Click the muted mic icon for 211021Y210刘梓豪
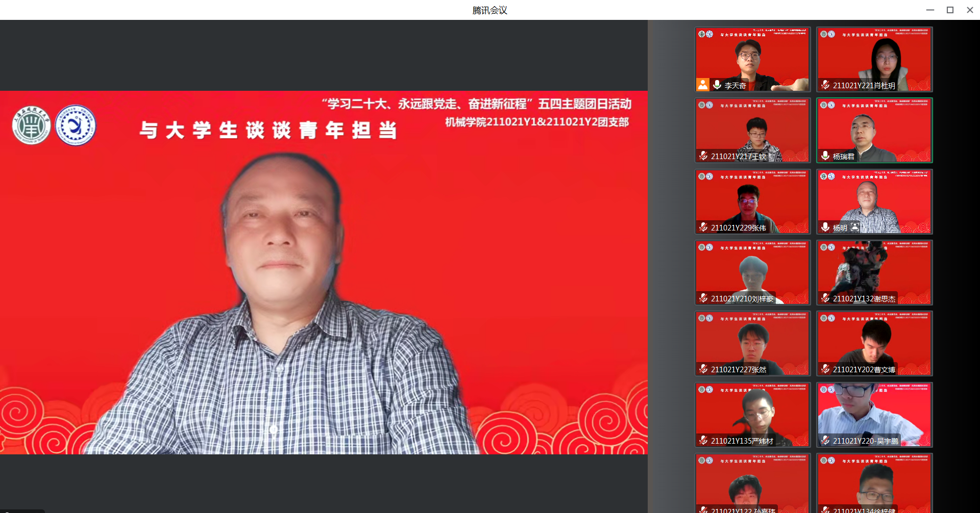The width and height of the screenshot is (980, 513). (703, 298)
